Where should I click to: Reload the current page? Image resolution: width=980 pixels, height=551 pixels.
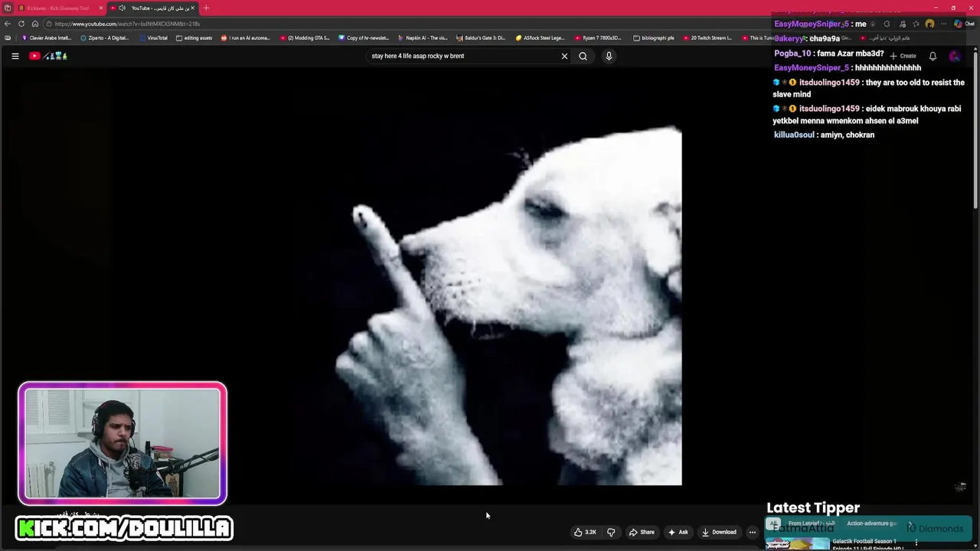21,24
